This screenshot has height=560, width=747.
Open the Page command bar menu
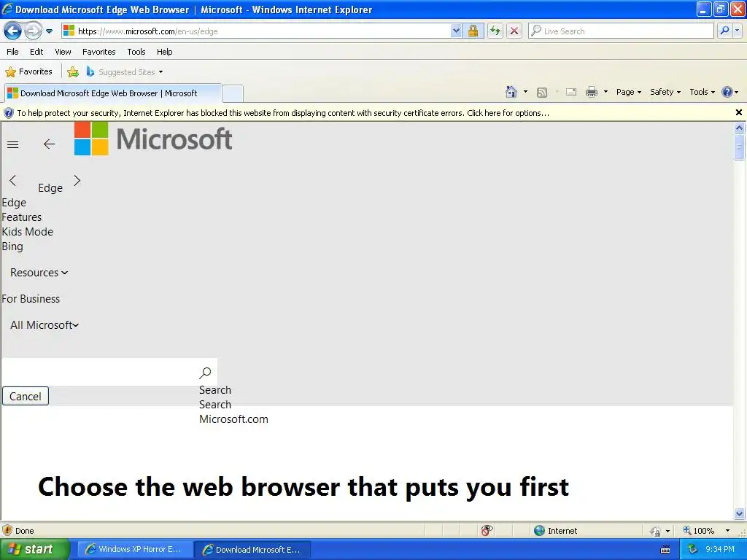pyautogui.click(x=628, y=92)
